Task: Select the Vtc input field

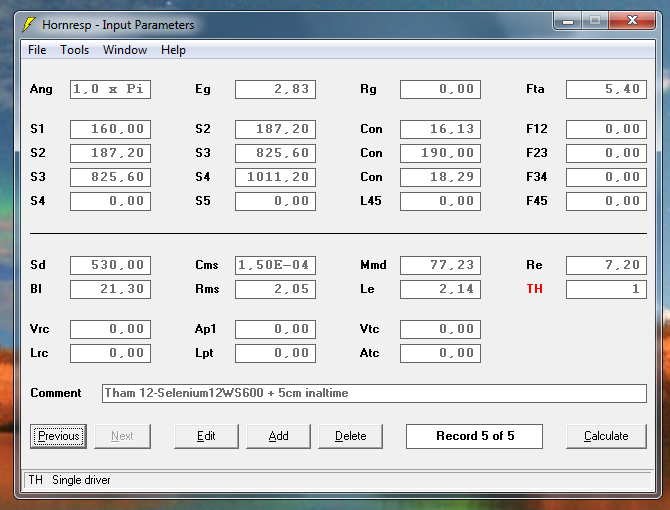Action: tap(440, 329)
